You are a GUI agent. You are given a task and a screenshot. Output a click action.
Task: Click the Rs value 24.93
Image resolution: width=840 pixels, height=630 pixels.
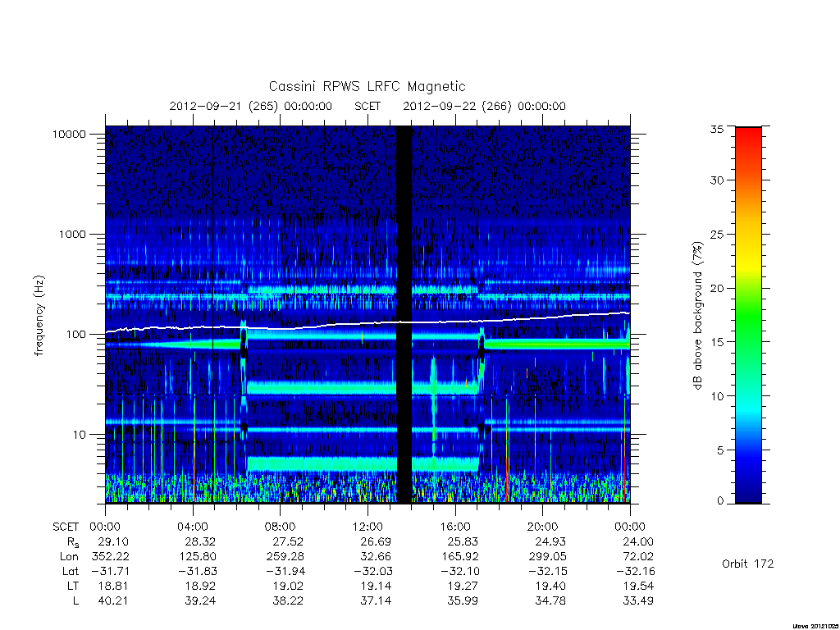pyautogui.click(x=550, y=541)
